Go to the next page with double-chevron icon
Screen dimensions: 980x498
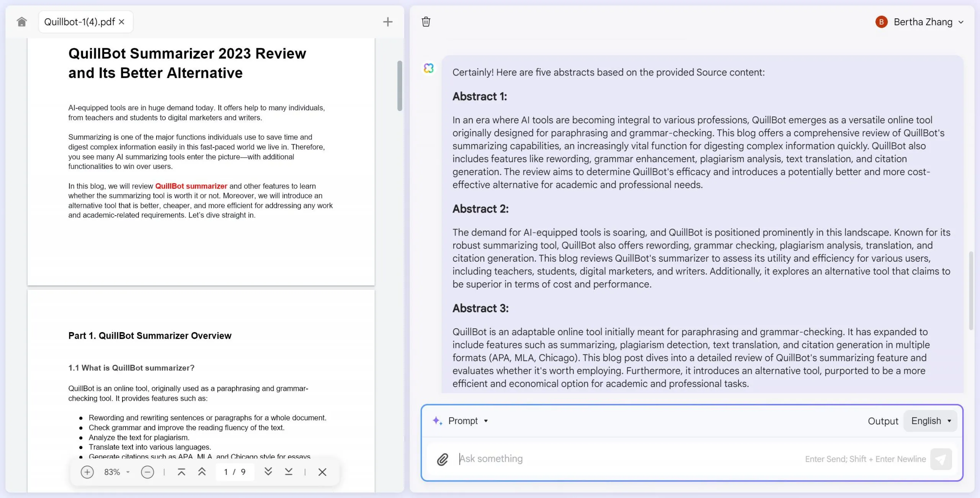tap(268, 472)
